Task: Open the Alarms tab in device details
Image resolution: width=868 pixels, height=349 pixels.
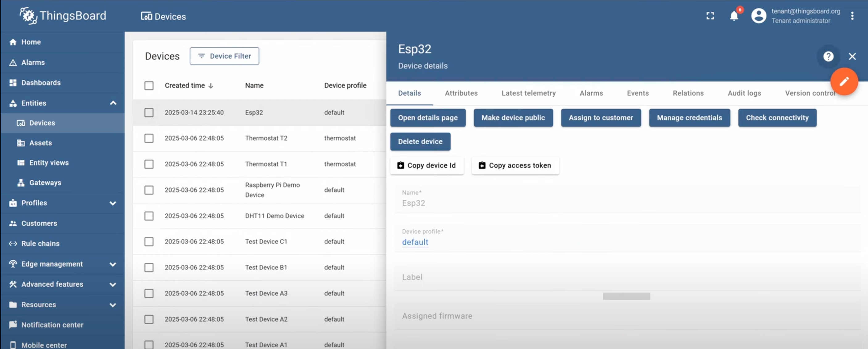Action: coord(591,93)
